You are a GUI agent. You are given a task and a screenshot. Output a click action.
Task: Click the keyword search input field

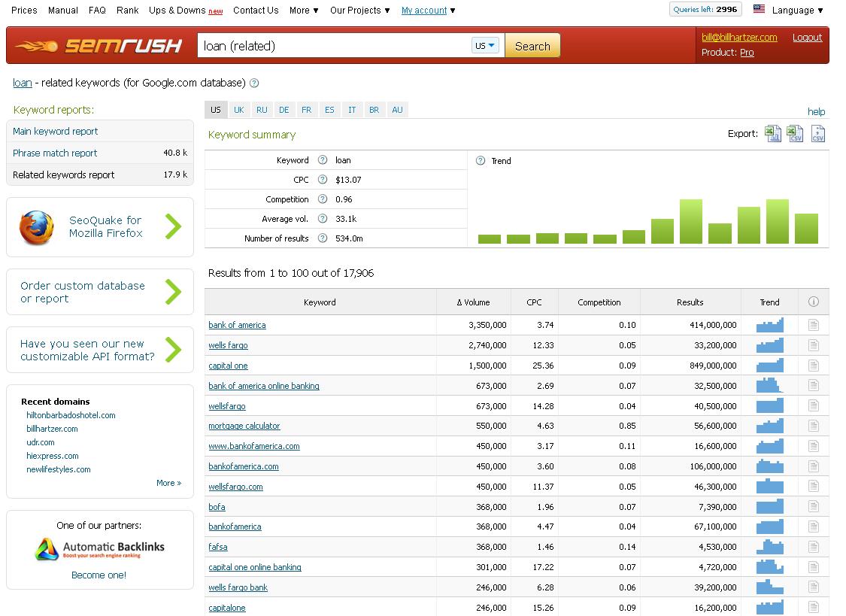coord(335,46)
